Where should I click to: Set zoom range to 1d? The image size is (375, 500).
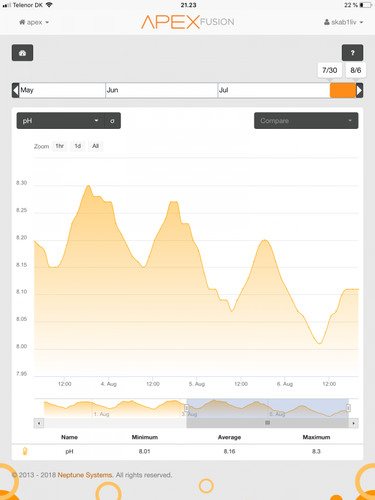tap(78, 146)
